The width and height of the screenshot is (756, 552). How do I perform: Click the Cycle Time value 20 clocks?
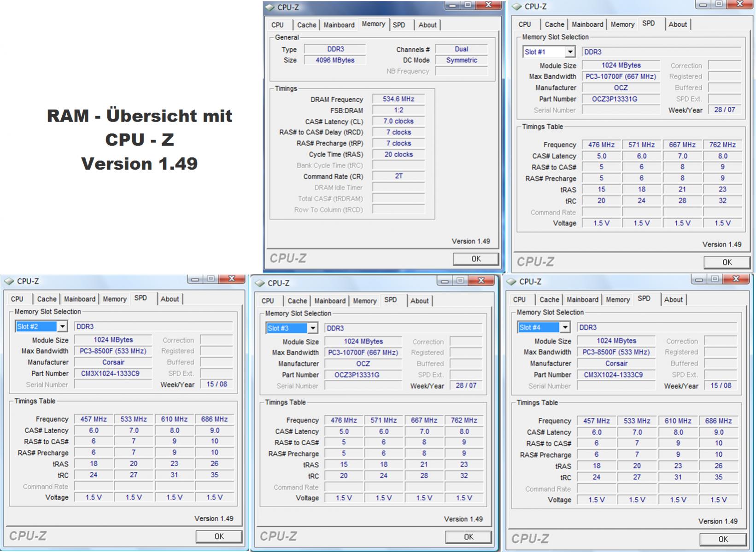399,154
